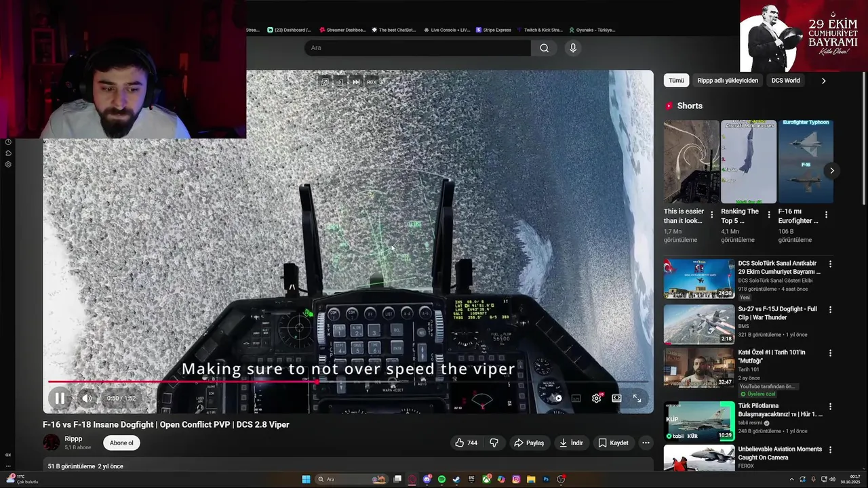Open Epic Games from taskbar
Image resolution: width=868 pixels, height=488 pixels.
[471, 479]
